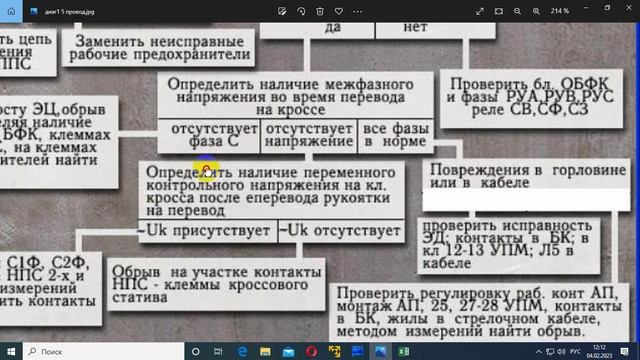Click 'Повреждения в горловине или в кабеле'
Viewport: 640px width, 360px height.
pyautogui.click(x=527, y=185)
